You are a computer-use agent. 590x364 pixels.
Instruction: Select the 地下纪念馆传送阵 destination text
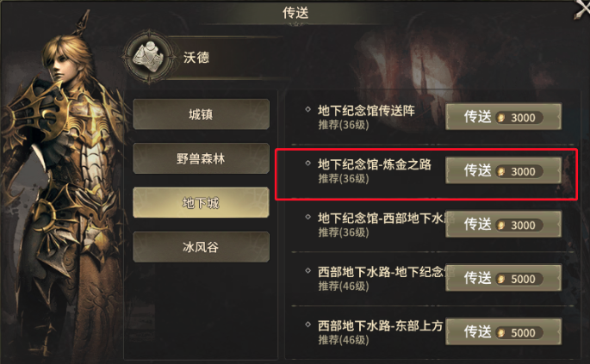click(366, 110)
